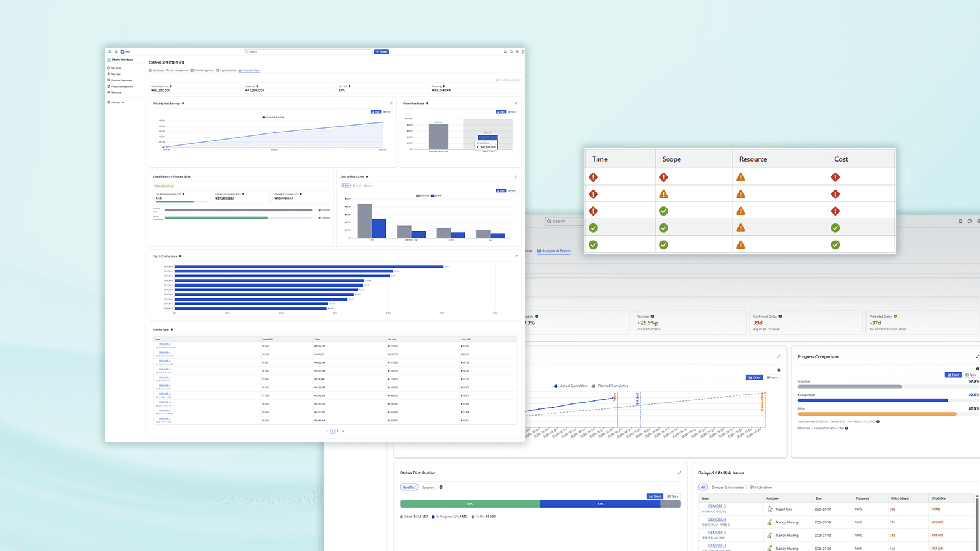
Task: Select Table view in Status Distribution
Action: pos(673,497)
